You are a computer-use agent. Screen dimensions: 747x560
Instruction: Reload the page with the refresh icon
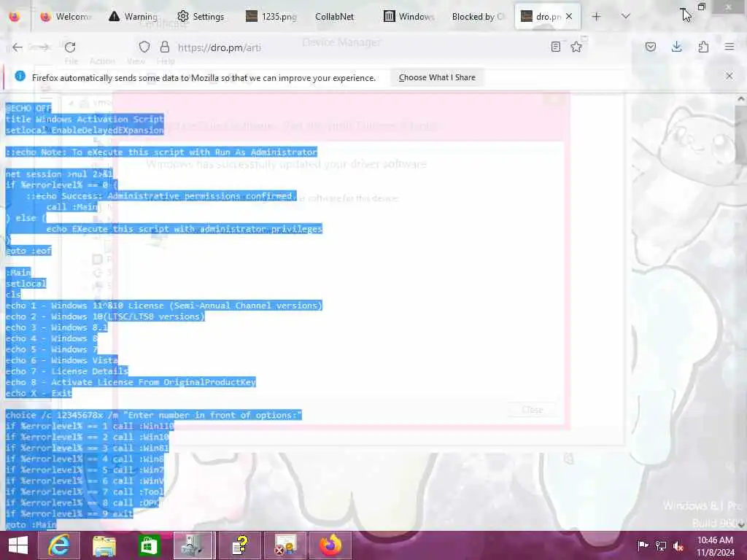coord(70,47)
